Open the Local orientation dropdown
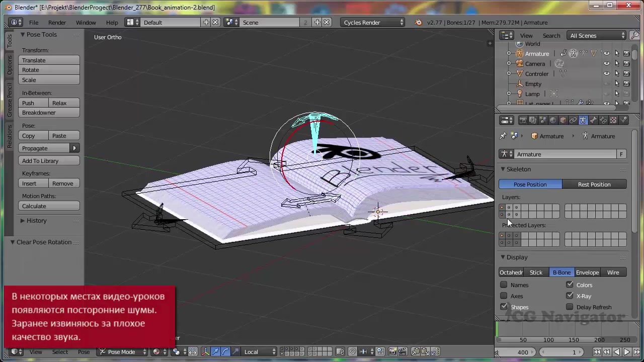The height and width of the screenshot is (362, 644). [x=260, y=351]
